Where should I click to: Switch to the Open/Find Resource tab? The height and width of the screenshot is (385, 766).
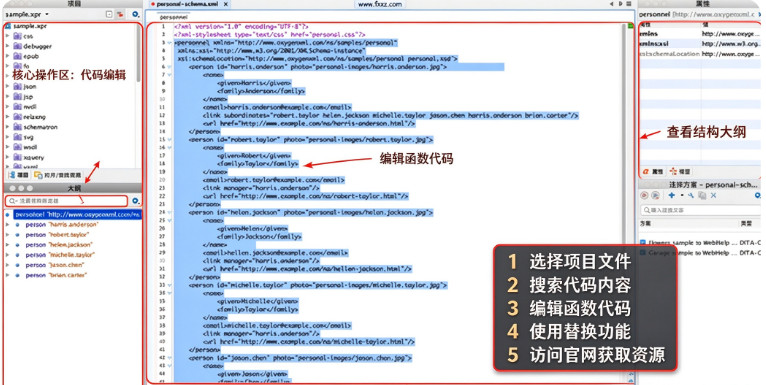[x=58, y=175]
